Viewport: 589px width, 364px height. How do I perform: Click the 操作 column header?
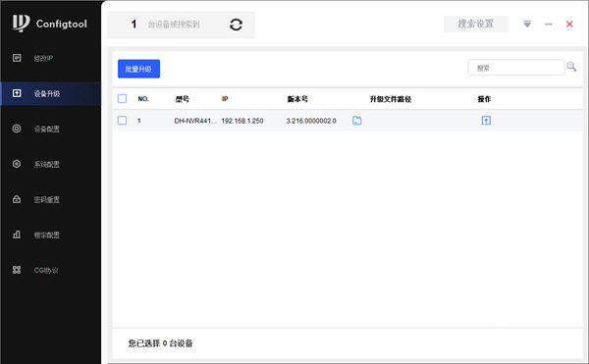(484, 99)
